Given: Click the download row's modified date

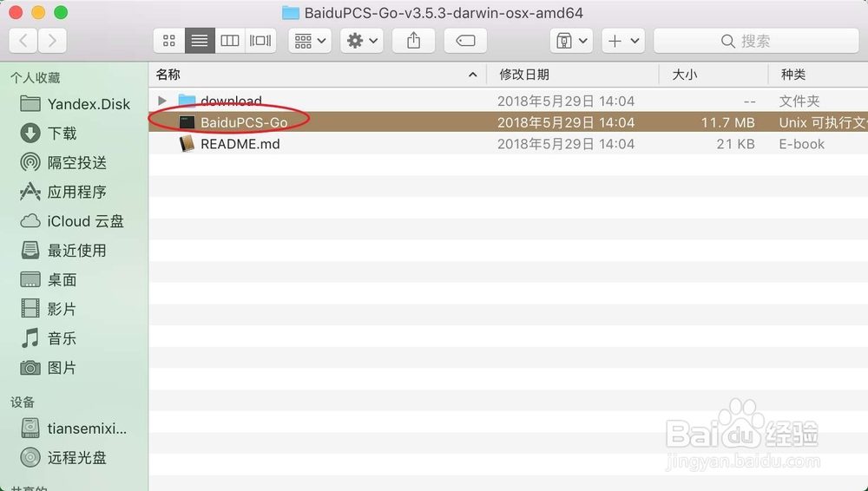Looking at the screenshot, I should [x=565, y=101].
